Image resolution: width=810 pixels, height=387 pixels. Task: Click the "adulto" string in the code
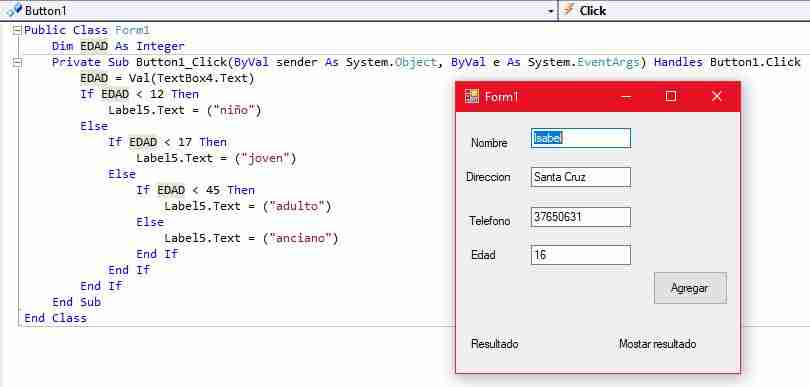pos(298,206)
